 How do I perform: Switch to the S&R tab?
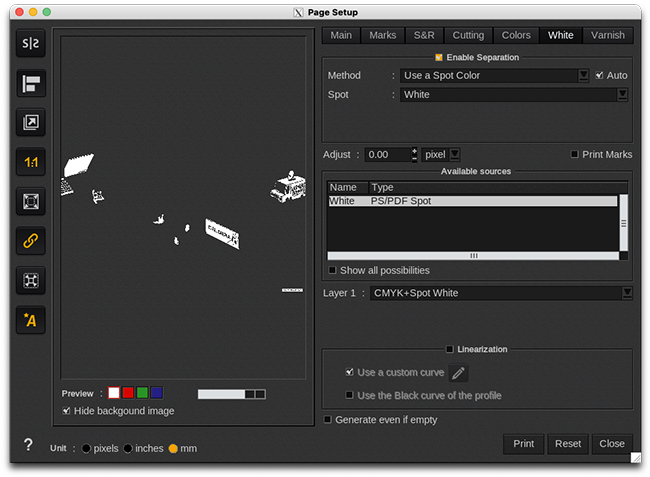(x=424, y=35)
